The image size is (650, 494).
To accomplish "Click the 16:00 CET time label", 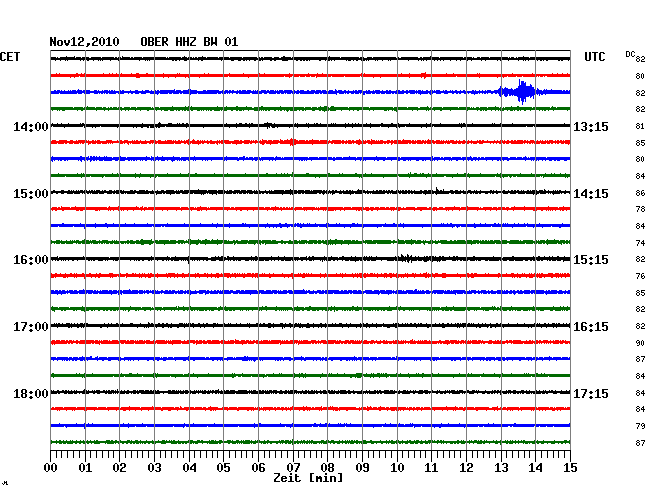I will pos(31,260).
